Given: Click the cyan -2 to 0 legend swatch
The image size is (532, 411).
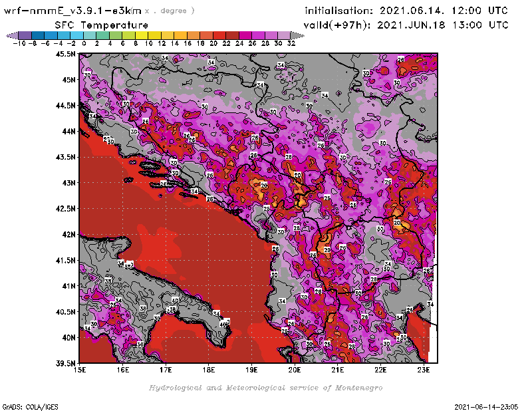Looking at the screenshot, I should tap(77, 35).
